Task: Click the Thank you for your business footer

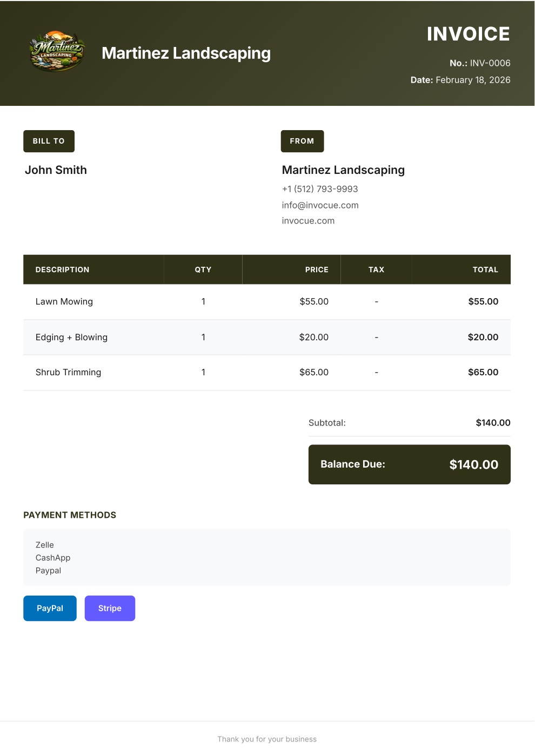Action: pos(267,739)
